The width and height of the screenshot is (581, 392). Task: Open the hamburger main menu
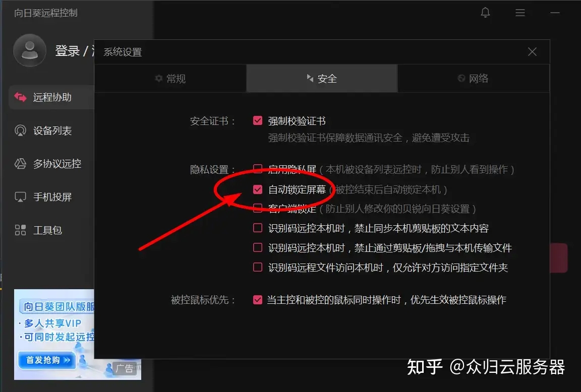520,13
